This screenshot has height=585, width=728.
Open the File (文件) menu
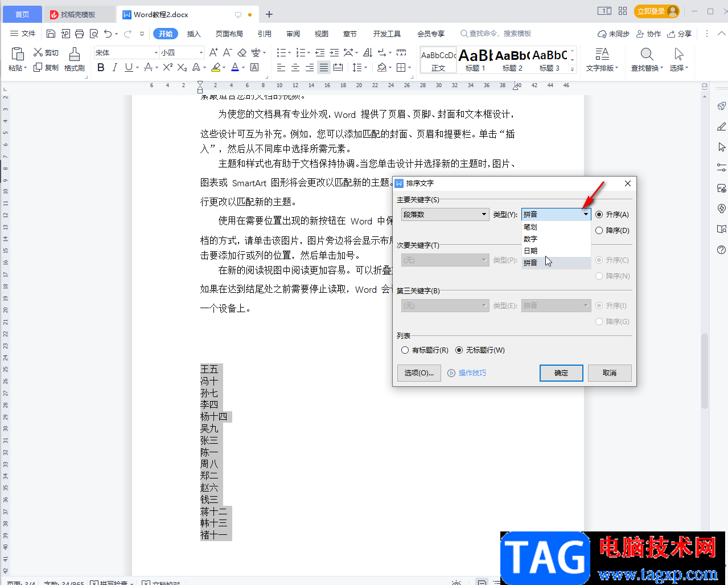(23, 34)
